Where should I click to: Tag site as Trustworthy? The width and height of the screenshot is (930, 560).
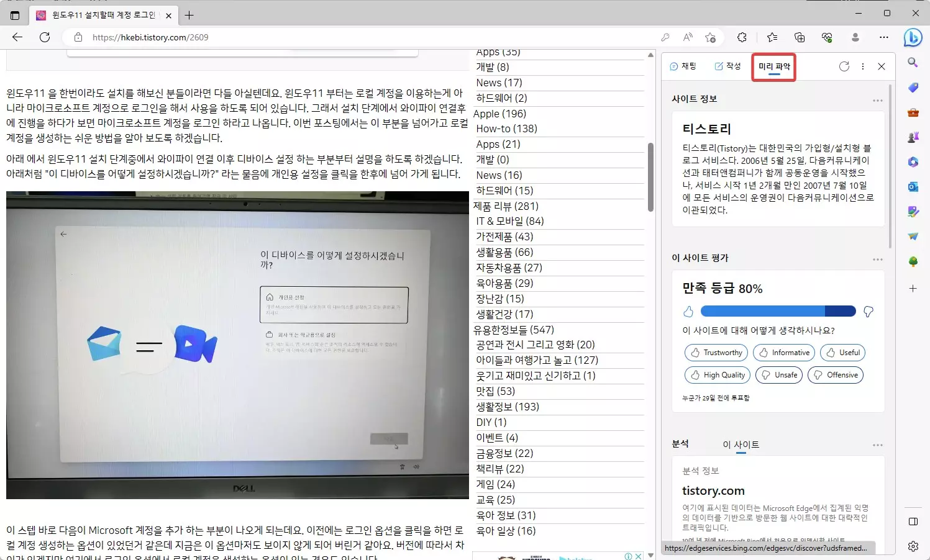coord(716,353)
